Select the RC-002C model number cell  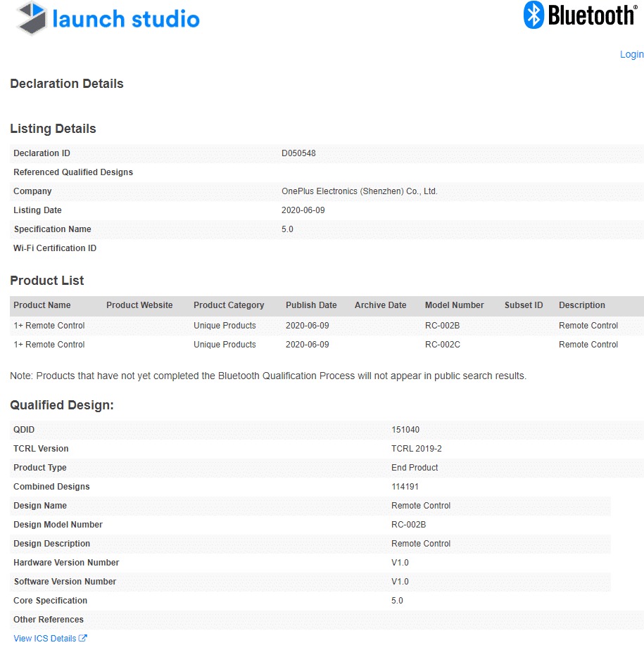coord(442,345)
